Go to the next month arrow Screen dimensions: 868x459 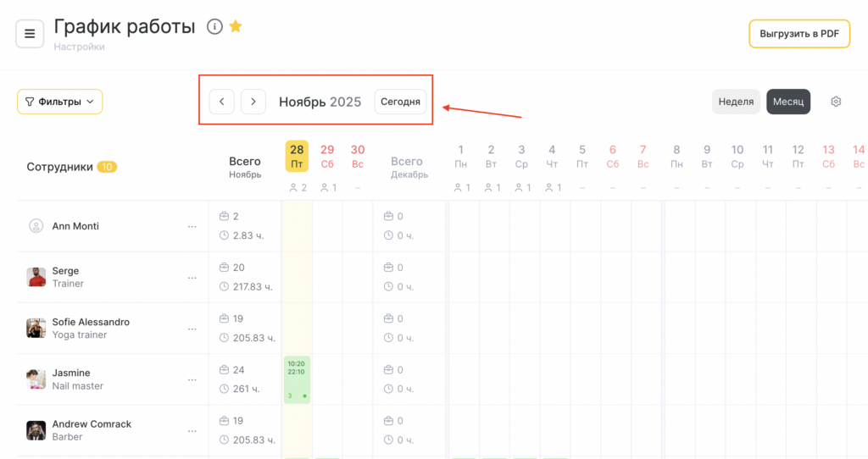click(x=253, y=102)
